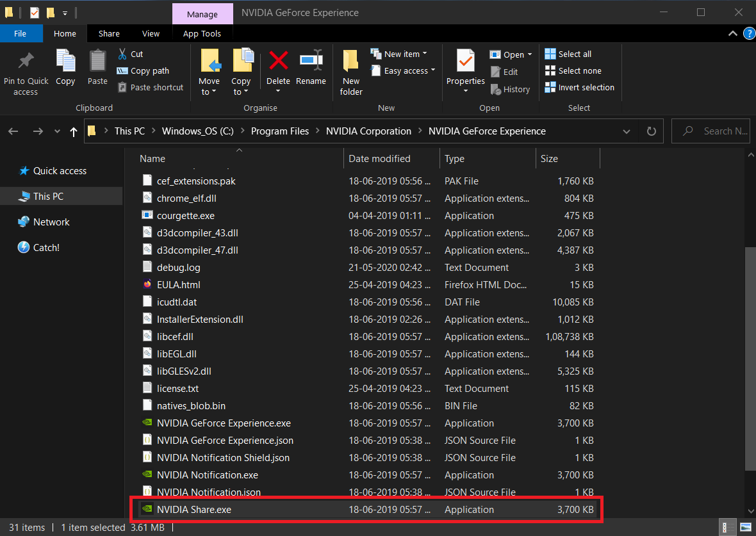Select the debug.log file

(x=178, y=268)
